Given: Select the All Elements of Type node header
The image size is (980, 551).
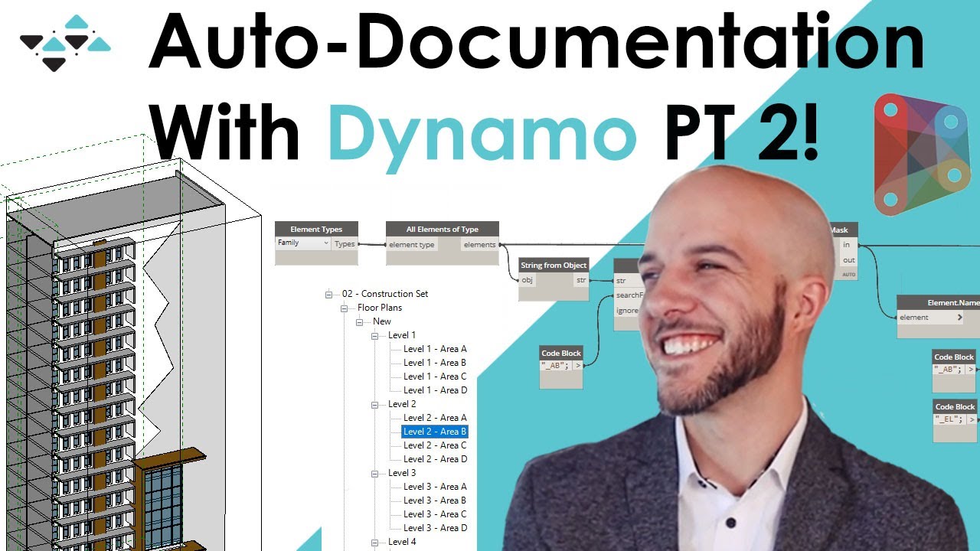Looking at the screenshot, I should [443, 229].
